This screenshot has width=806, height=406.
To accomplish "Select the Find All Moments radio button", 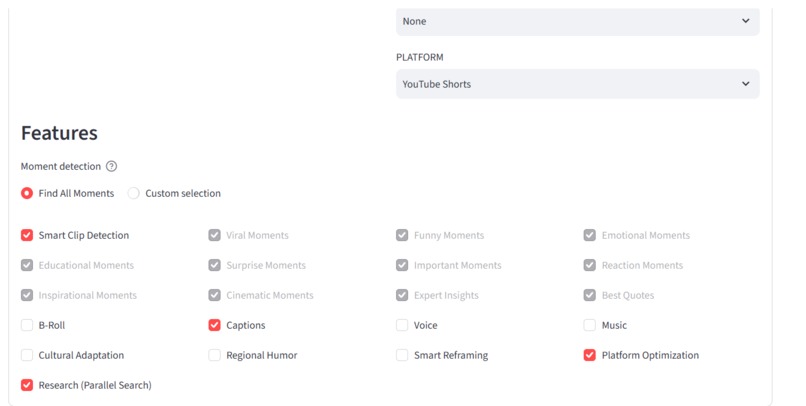I will point(27,193).
